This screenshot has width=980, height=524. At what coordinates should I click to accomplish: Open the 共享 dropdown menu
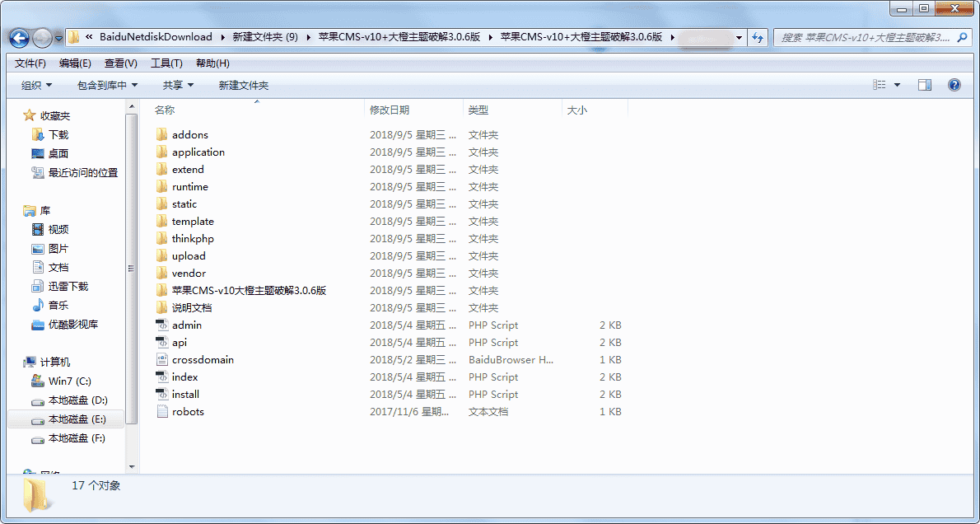(179, 86)
